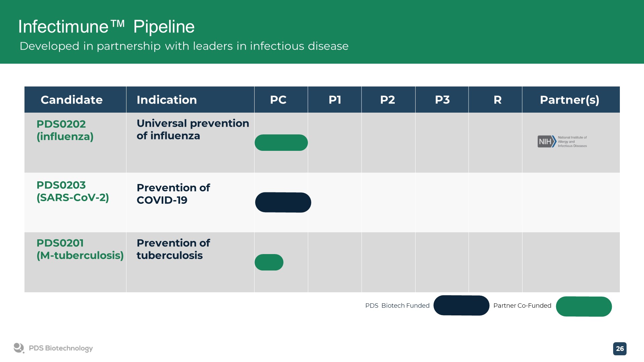This screenshot has width=644, height=362.
Task: Select the Indication column header
Action: pyautogui.click(x=167, y=100)
